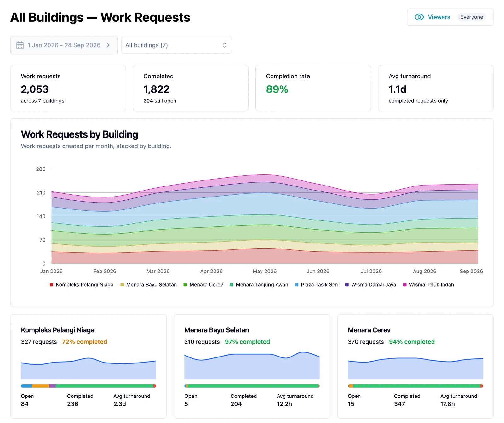Click Menara Bayu Selatan status progress bar
Screen dimensions: 504x423
point(252,386)
